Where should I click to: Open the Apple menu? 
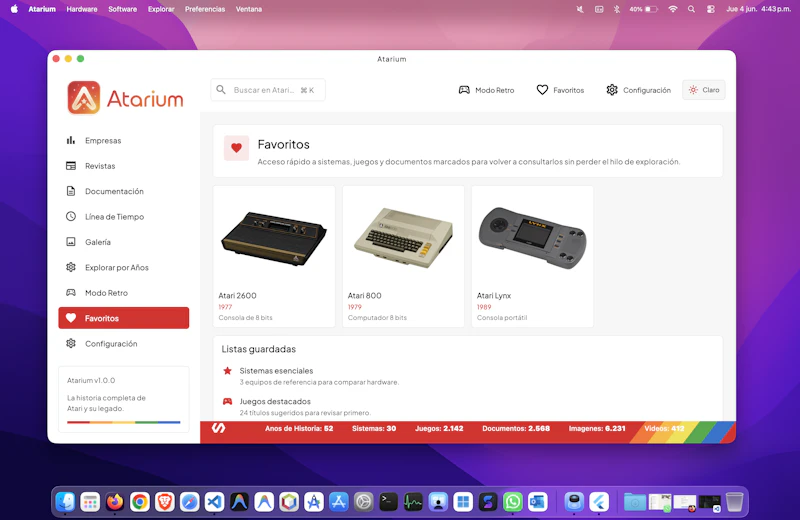click(x=14, y=9)
